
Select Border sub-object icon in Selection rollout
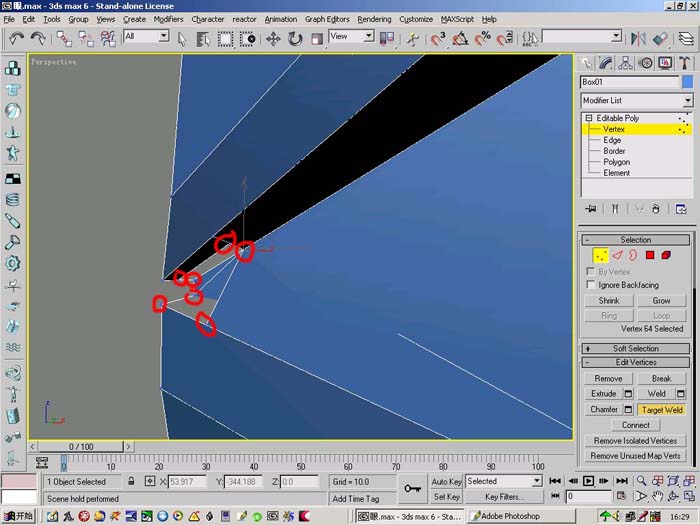(633, 255)
